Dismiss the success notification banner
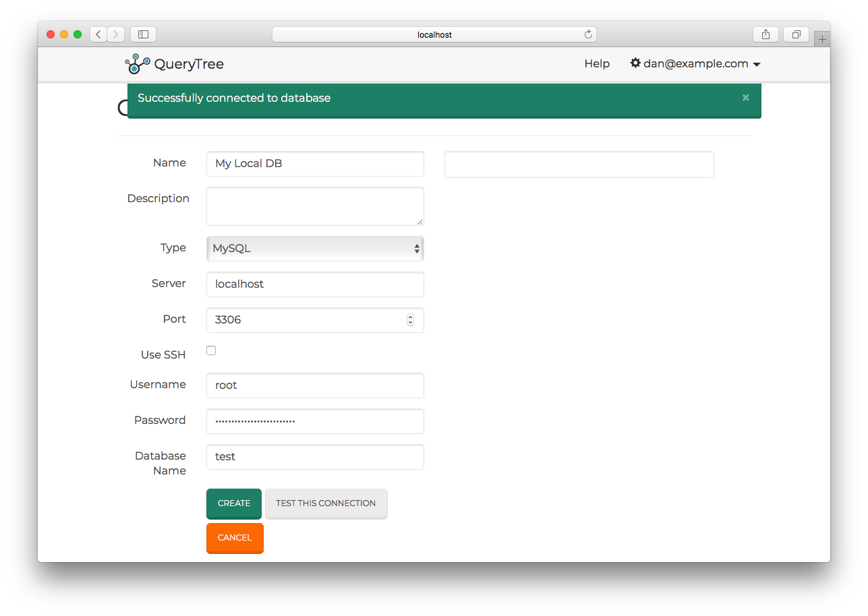Screen dimensions: 868x616 pyautogui.click(x=746, y=98)
